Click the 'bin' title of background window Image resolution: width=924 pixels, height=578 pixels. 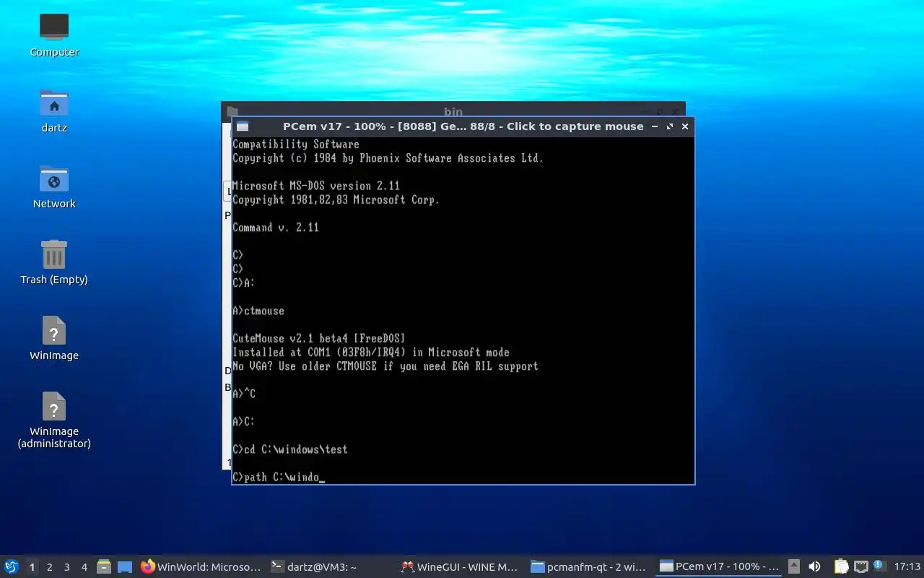(453, 111)
